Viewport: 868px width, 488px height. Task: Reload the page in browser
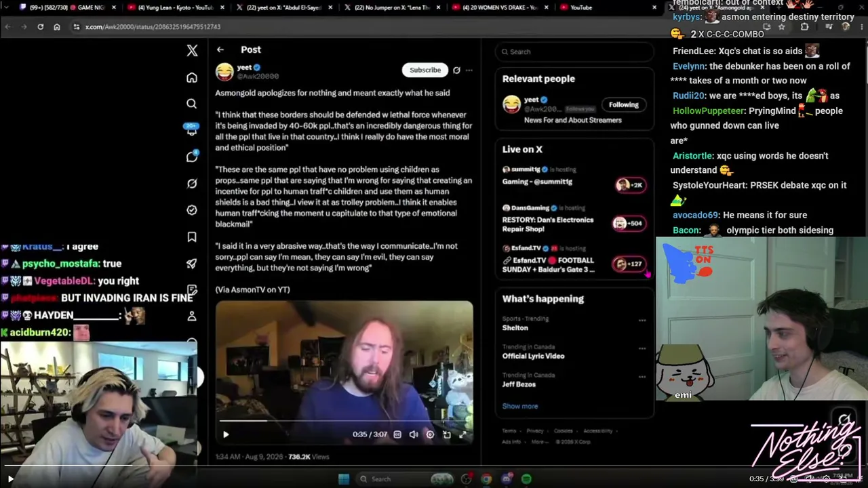(41, 27)
